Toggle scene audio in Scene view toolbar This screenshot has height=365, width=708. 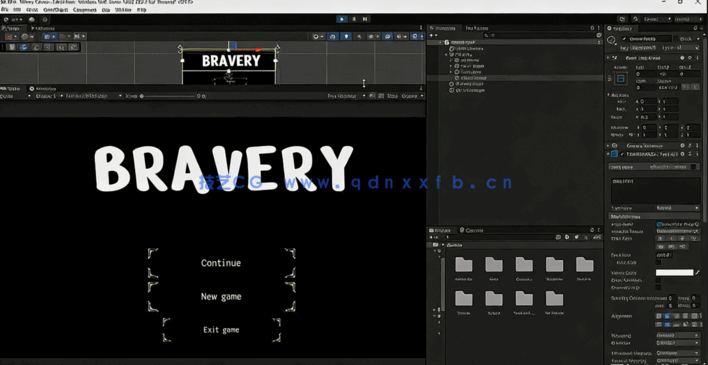[359, 37]
